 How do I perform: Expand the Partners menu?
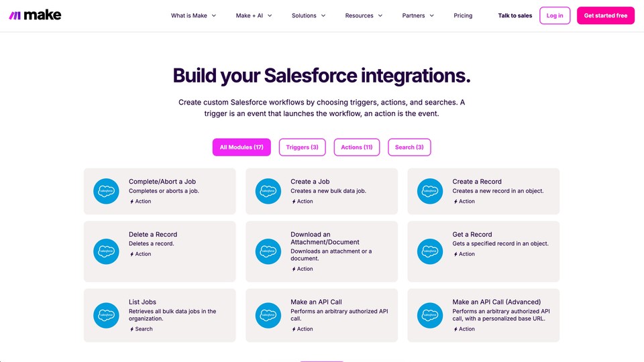click(x=418, y=15)
